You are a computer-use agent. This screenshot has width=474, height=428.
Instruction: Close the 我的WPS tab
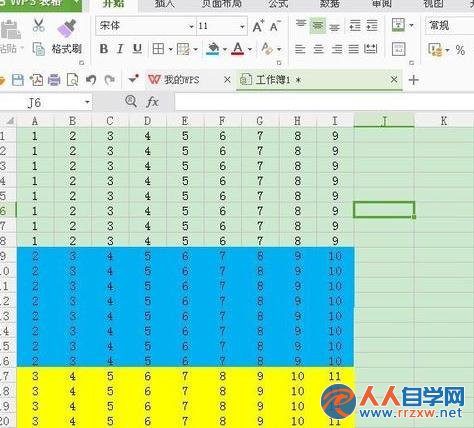[227, 80]
